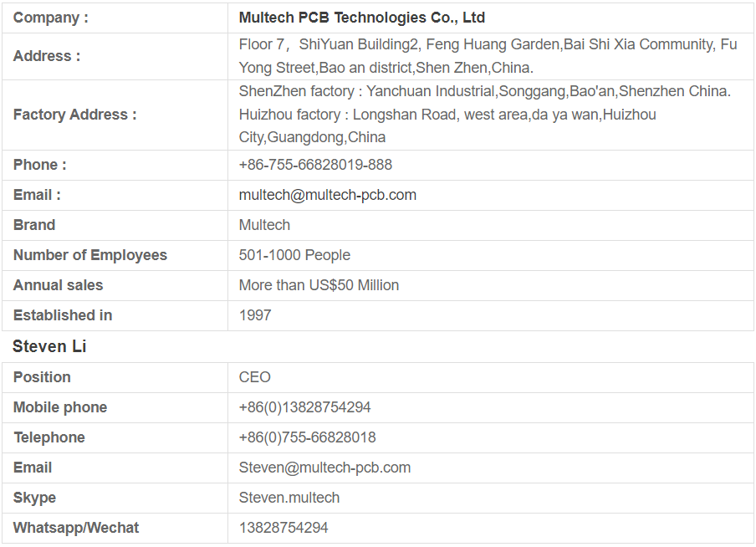Click the ShenZhen factory address line

[484, 91]
